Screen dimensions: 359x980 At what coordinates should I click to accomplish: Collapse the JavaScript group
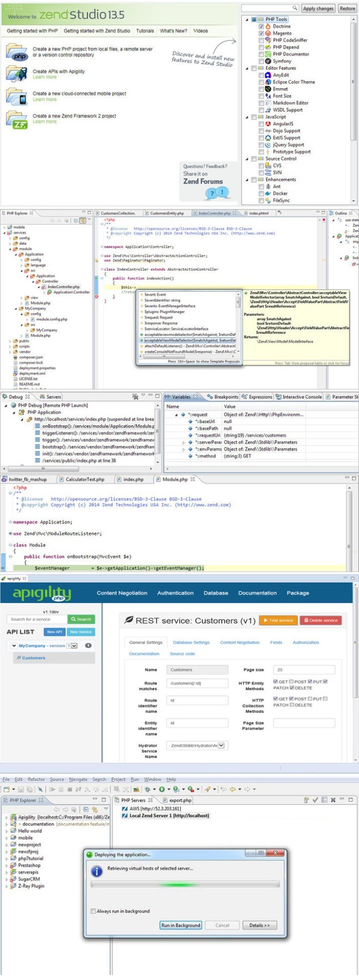tap(247, 117)
